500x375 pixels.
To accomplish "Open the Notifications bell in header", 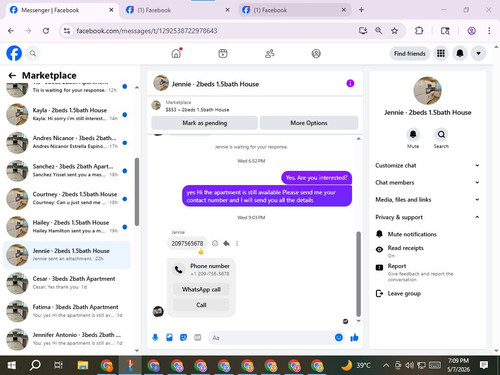I will [x=460, y=53].
